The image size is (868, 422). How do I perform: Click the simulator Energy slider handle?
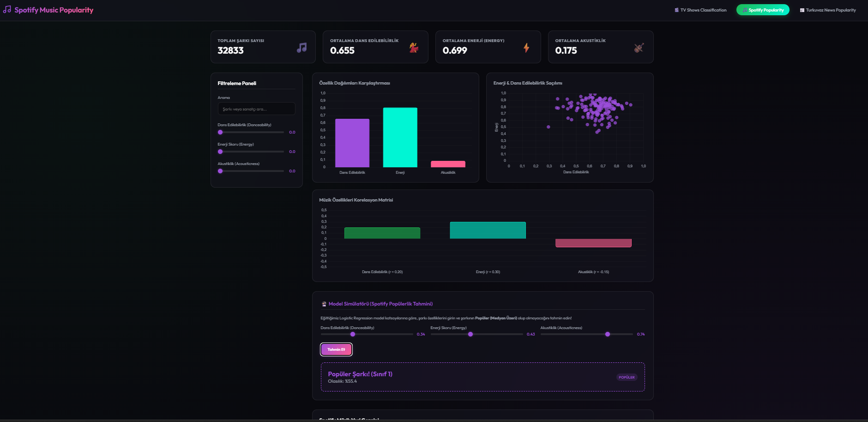pos(470,334)
